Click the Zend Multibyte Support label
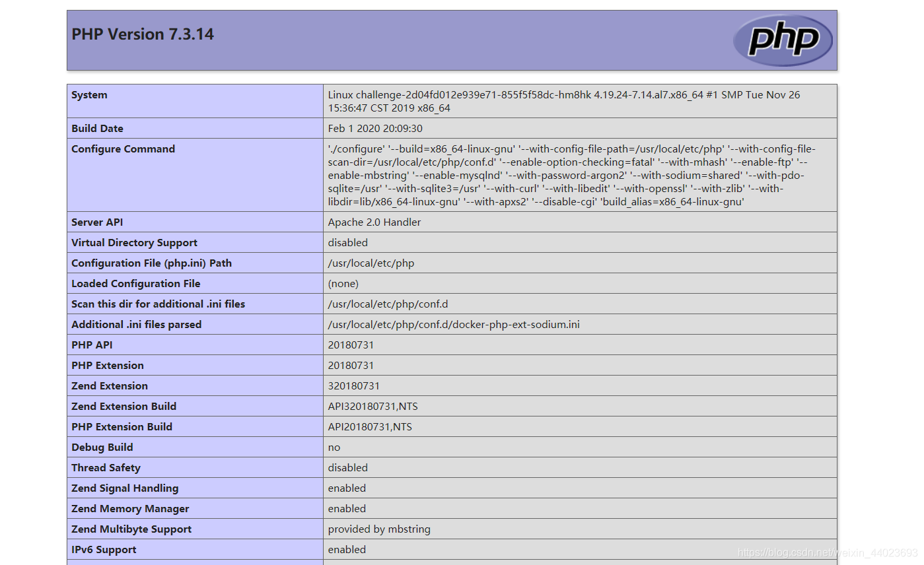This screenshot has height=565, width=924. (131, 529)
